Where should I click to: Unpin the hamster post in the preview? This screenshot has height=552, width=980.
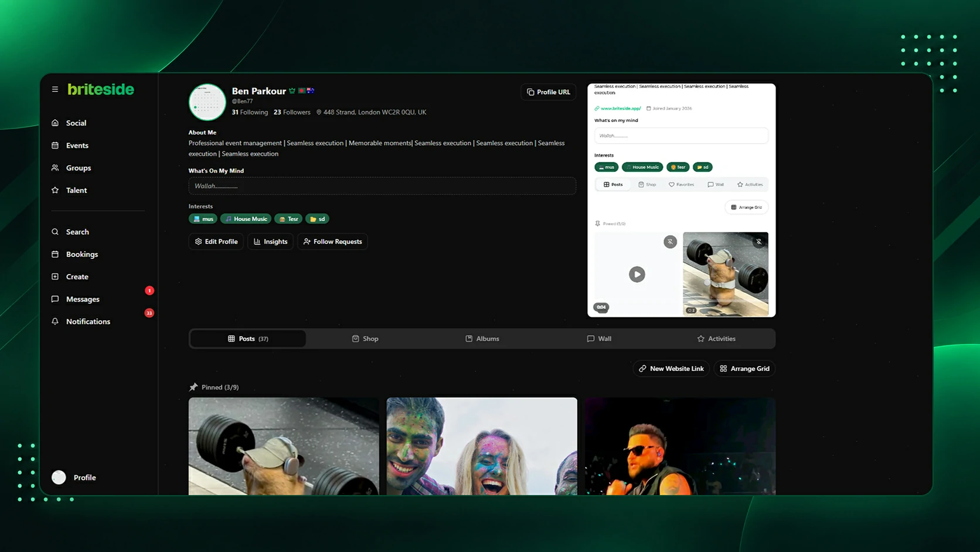[x=759, y=242]
